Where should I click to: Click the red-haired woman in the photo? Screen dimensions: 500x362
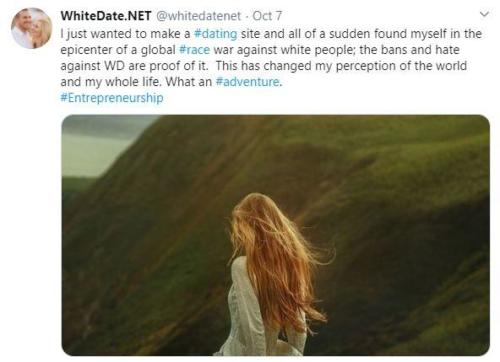click(273, 274)
